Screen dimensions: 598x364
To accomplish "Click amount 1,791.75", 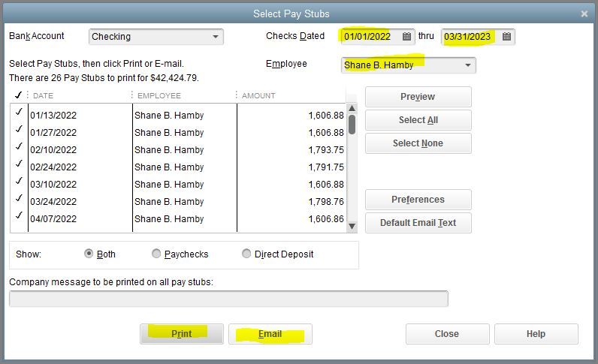I will (326, 167).
